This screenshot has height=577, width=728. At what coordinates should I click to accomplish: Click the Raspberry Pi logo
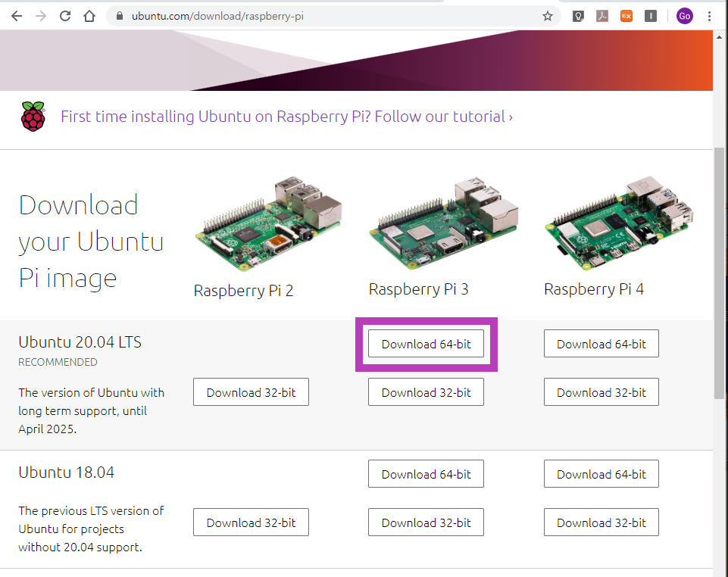coord(33,117)
